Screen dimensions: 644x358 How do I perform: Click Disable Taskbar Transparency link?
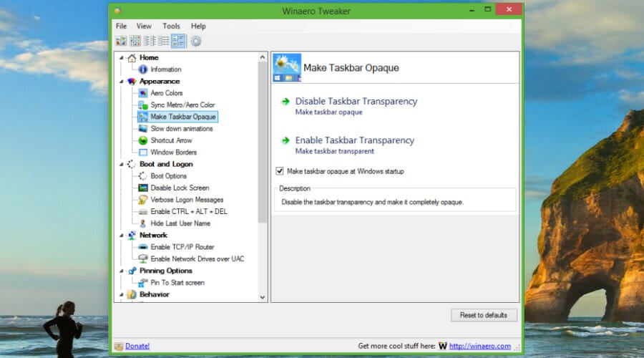coord(356,101)
